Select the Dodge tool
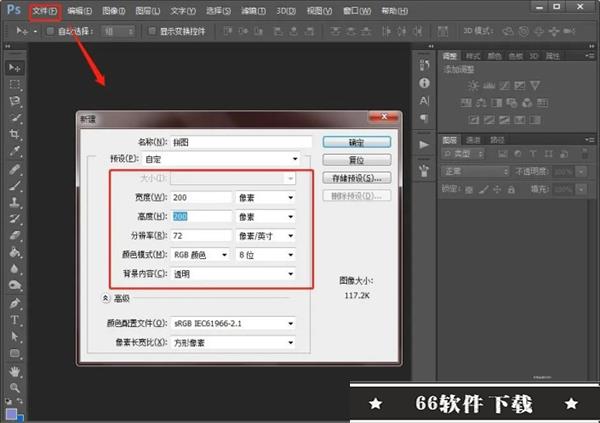Image resolution: width=600 pixels, height=423 pixels. [x=15, y=285]
